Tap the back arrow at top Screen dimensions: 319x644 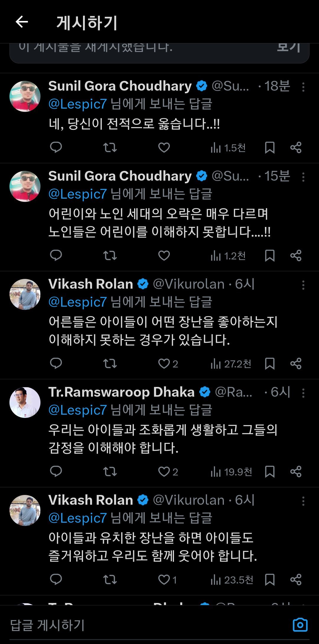pyautogui.click(x=22, y=22)
